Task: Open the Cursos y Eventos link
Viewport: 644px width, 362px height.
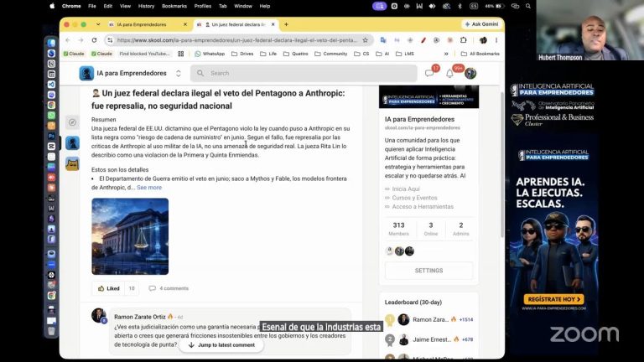Action: [414, 198]
